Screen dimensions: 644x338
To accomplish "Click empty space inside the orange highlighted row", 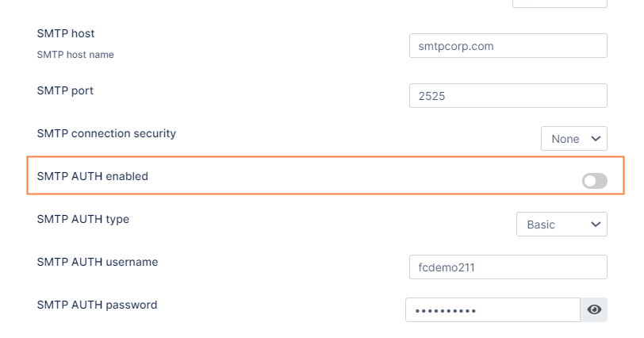I will (x=357, y=176).
